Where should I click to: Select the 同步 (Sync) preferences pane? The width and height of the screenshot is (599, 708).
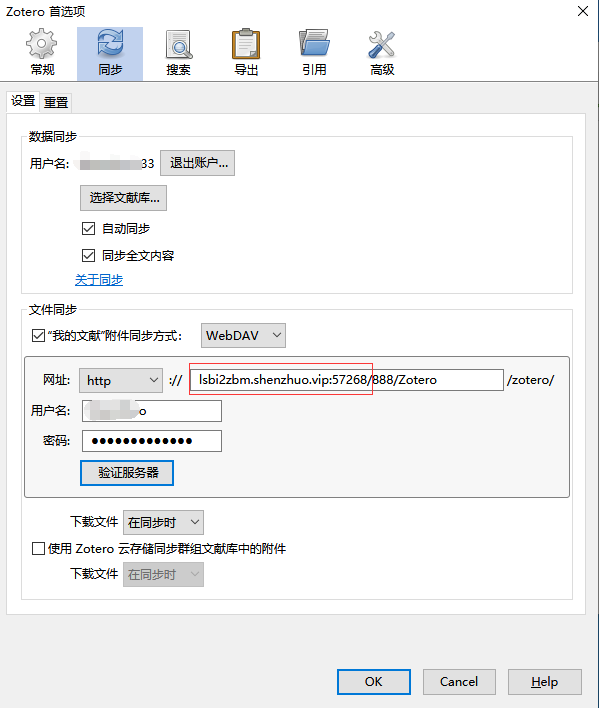[110, 53]
